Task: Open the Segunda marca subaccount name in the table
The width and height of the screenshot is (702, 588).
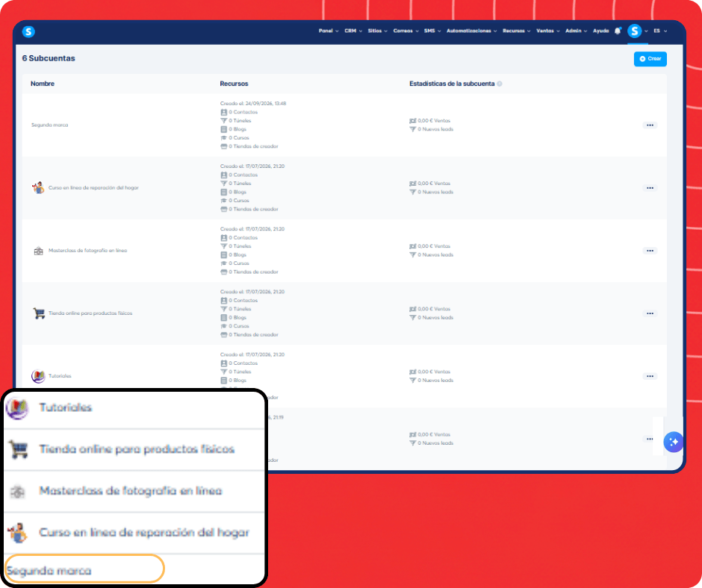Action: 50,125
